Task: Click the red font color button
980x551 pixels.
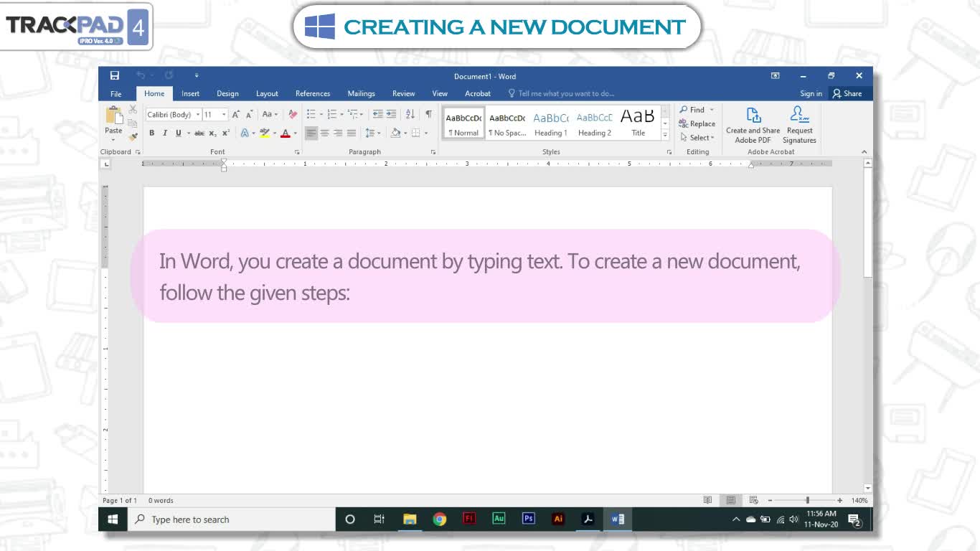Action: coord(285,133)
